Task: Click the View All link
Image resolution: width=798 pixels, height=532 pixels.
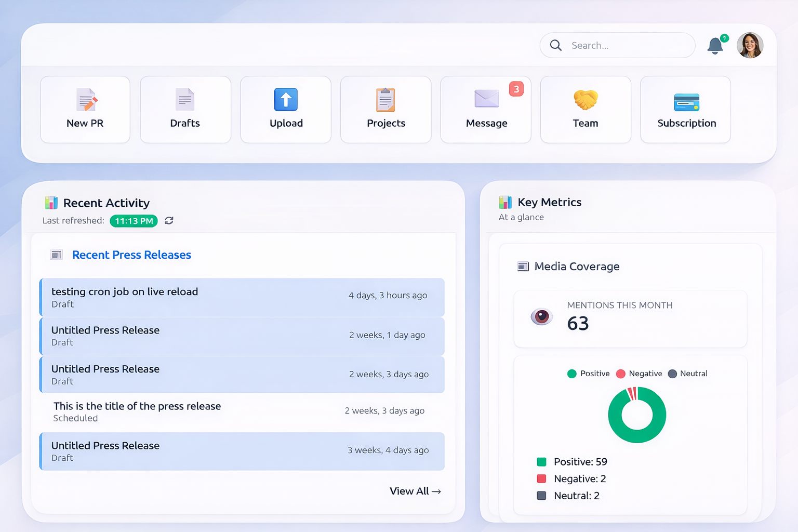Action: point(415,491)
